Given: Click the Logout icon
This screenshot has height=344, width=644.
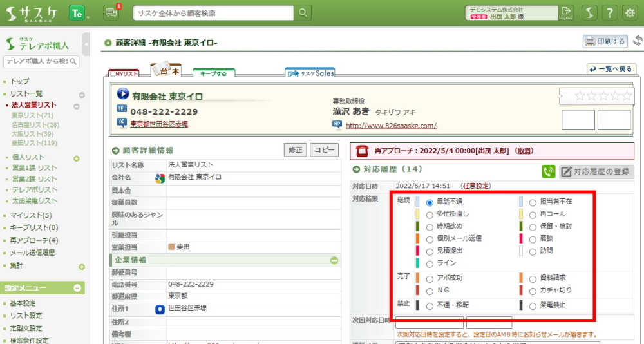Looking at the screenshot, I should coord(565,13).
